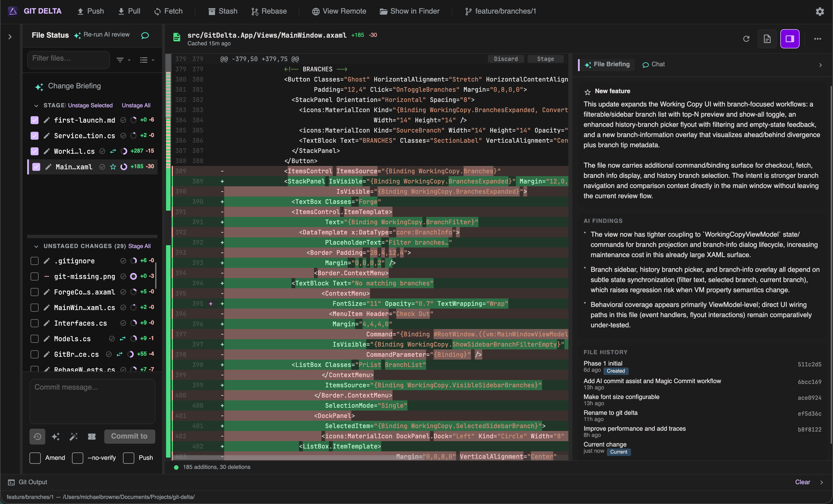Click the commit message history clock icon
This screenshot has width=833, height=504.
click(x=37, y=436)
